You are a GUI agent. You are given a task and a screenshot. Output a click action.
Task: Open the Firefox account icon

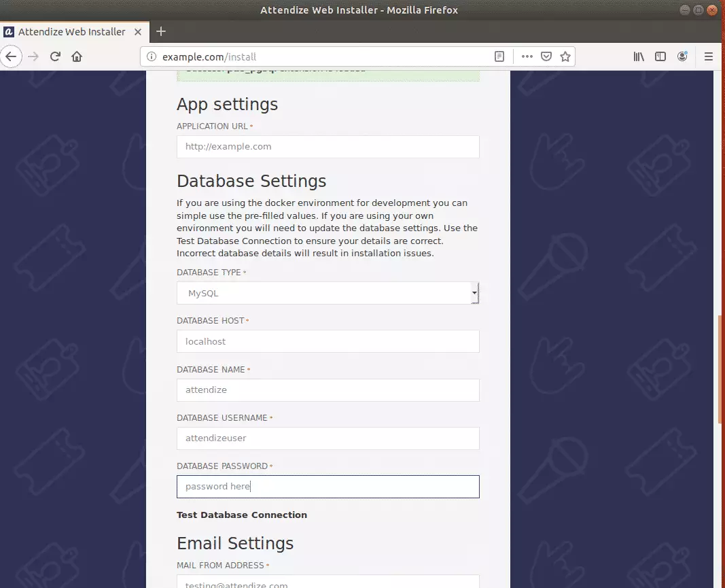point(682,56)
